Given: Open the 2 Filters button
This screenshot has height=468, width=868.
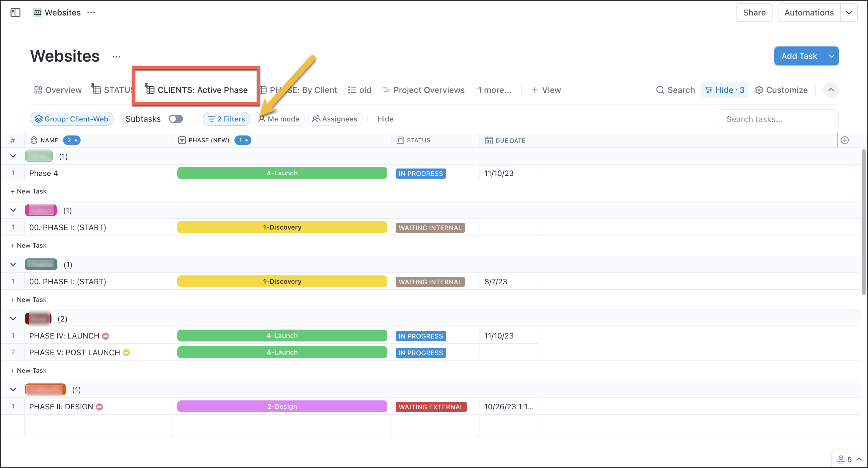Looking at the screenshot, I should 226,119.
